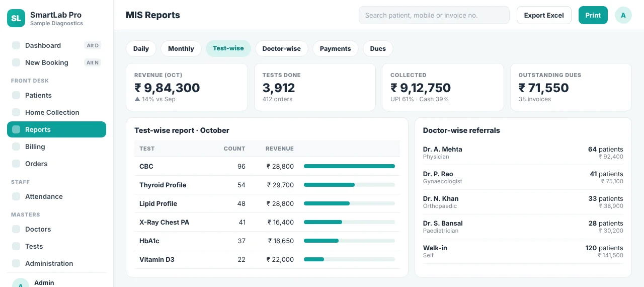The width and height of the screenshot is (644, 287).
Task: Focus the patient search field
Action: click(x=434, y=15)
